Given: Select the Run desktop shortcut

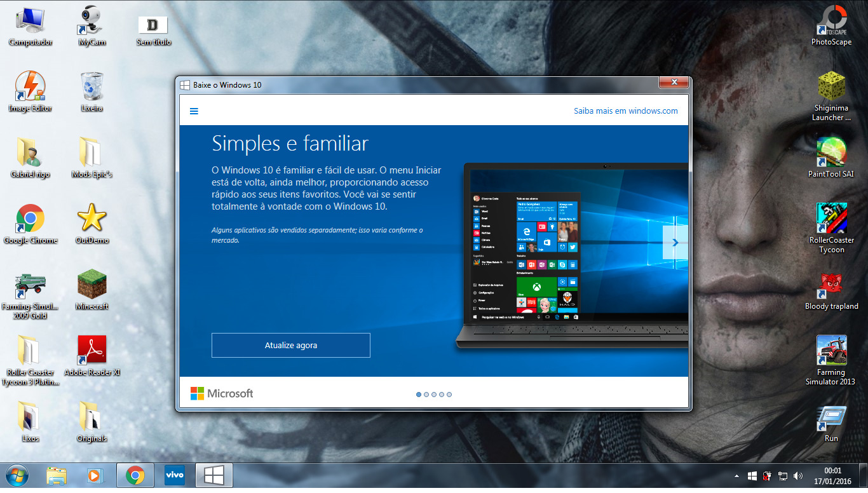Looking at the screenshot, I should tap(831, 424).
